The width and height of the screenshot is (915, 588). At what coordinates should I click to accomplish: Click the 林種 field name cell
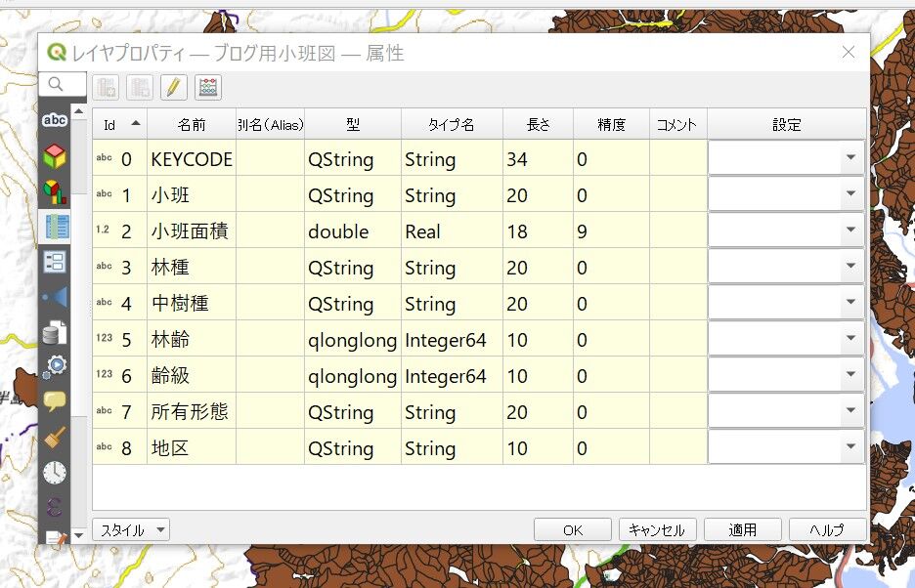pos(192,268)
